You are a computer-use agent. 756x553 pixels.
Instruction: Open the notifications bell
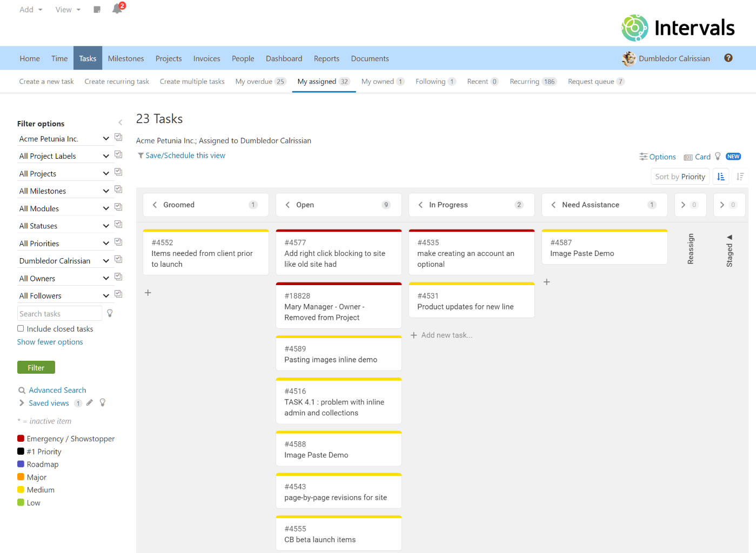[x=117, y=9]
